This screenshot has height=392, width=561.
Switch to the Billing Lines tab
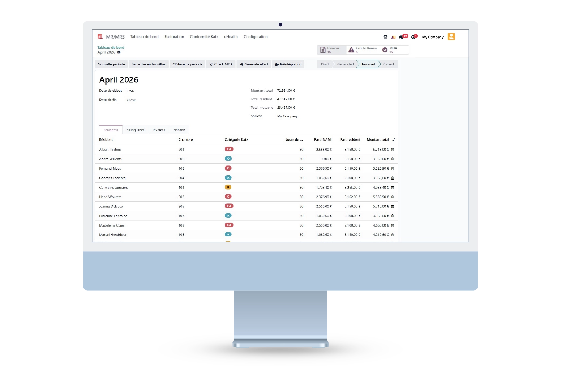(135, 130)
